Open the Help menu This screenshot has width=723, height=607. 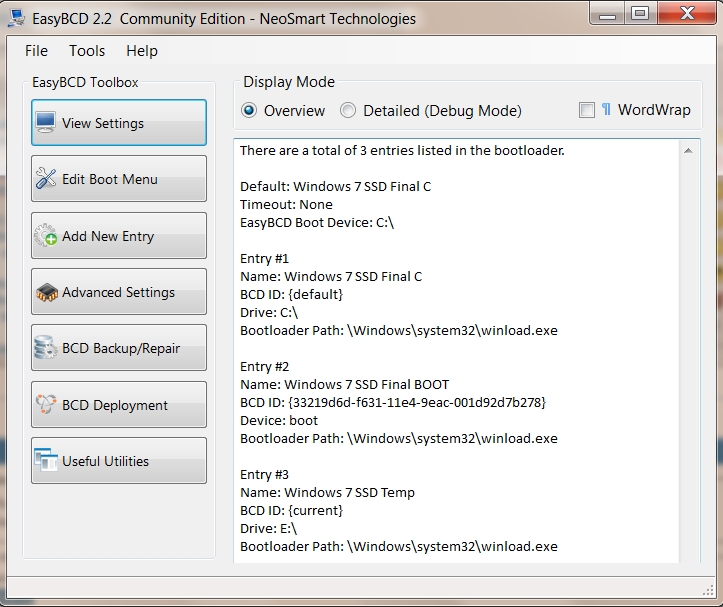142,51
